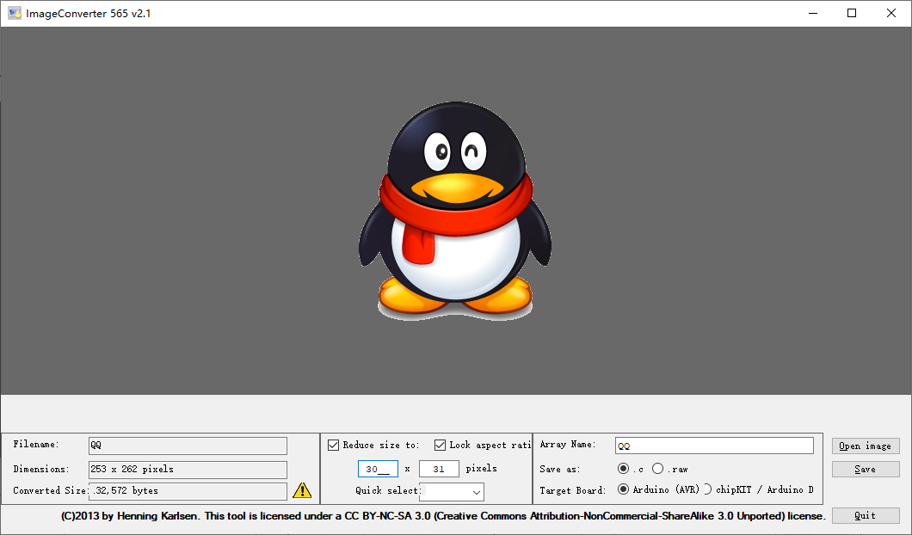The height and width of the screenshot is (535, 912).
Task: Click the Array Name input field
Action: click(x=714, y=445)
